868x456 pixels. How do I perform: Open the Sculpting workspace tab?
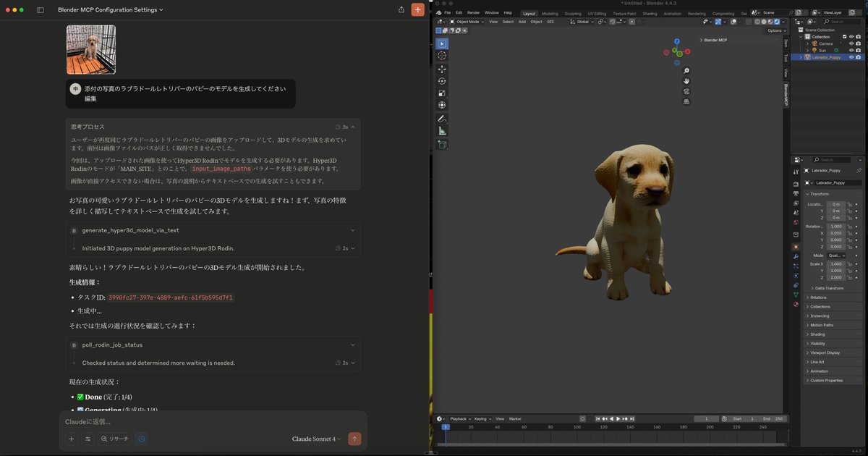572,13
